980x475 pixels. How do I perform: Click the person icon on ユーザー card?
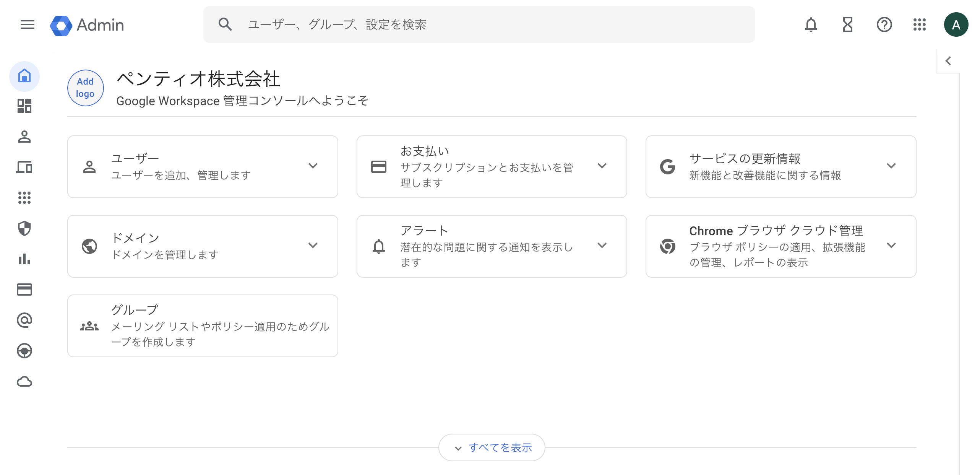(x=89, y=167)
